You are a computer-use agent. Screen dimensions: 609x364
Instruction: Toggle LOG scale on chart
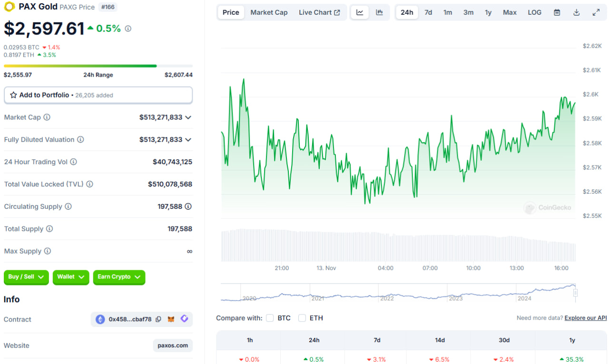(534, 12)
